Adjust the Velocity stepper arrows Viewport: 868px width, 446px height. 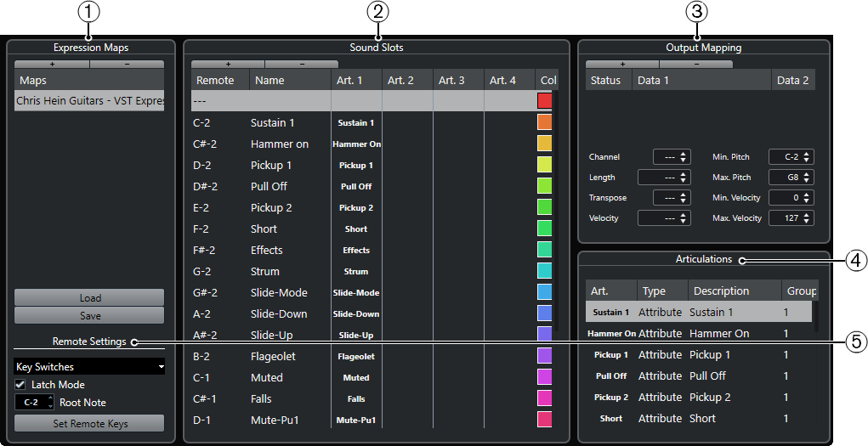(684, 218)
